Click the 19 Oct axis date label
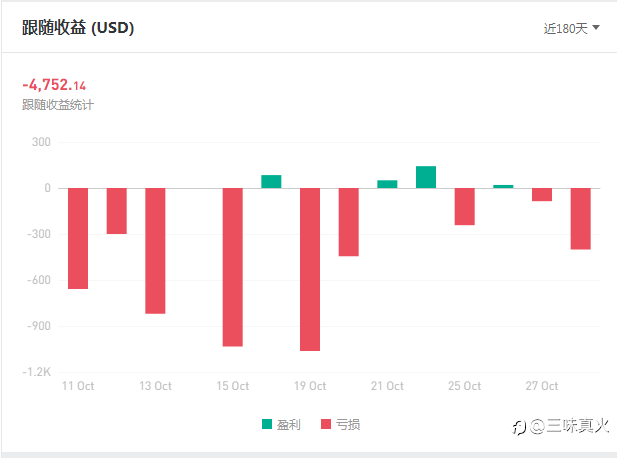The width and height of the screenshot is (617, 458). click(x=310, y=386)
